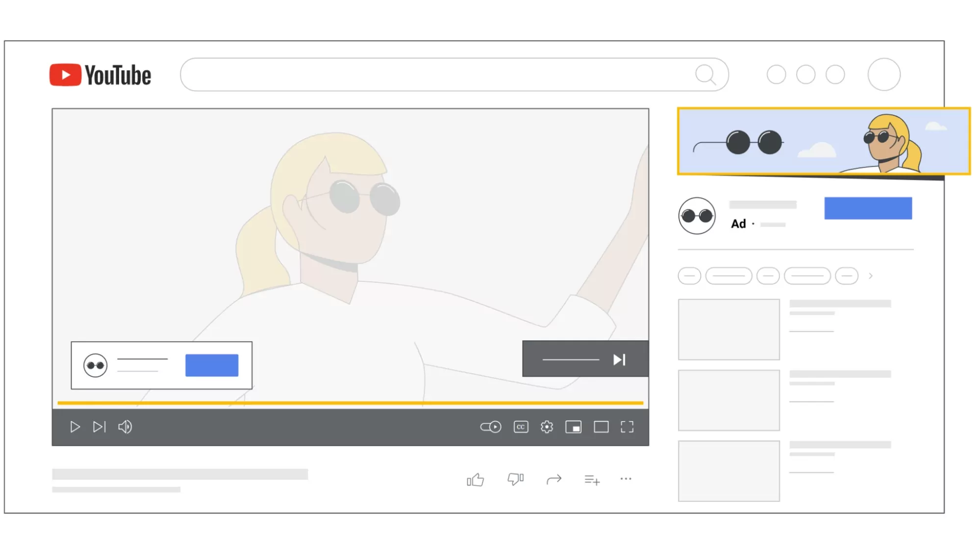Toggle closed captions CC button
This screenshot has width=980, height=551.
point(521,427)
